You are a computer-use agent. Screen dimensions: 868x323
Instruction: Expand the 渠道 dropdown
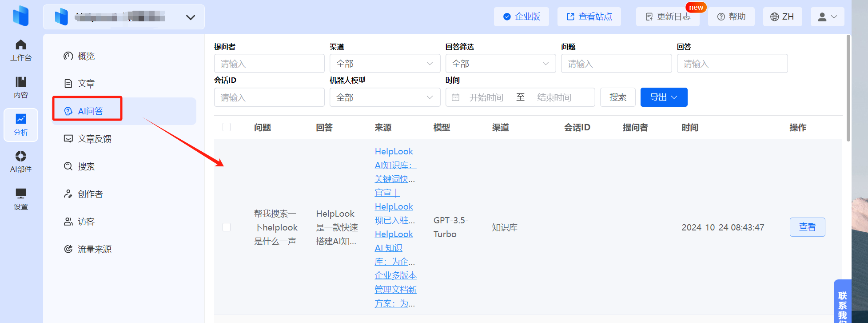(385, 64)
